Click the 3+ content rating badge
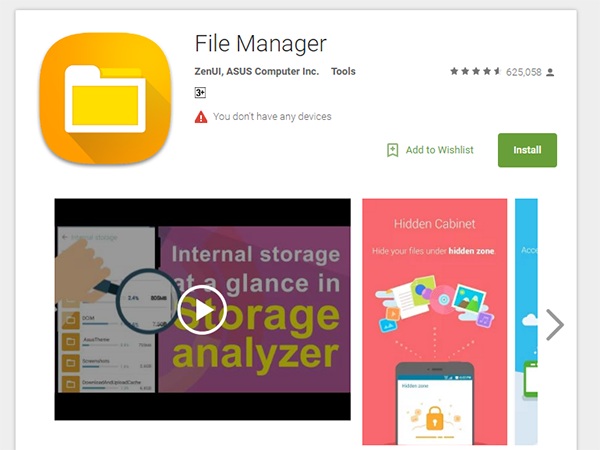The width and height of the screenshot is (600, 450). pyautogui.click(x=200, y=93)
